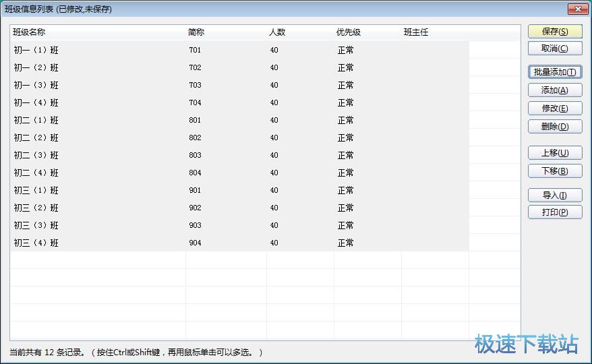Click the 保存(S) save button
Viewport: 592px width, 364px height.
pos(555,31)
